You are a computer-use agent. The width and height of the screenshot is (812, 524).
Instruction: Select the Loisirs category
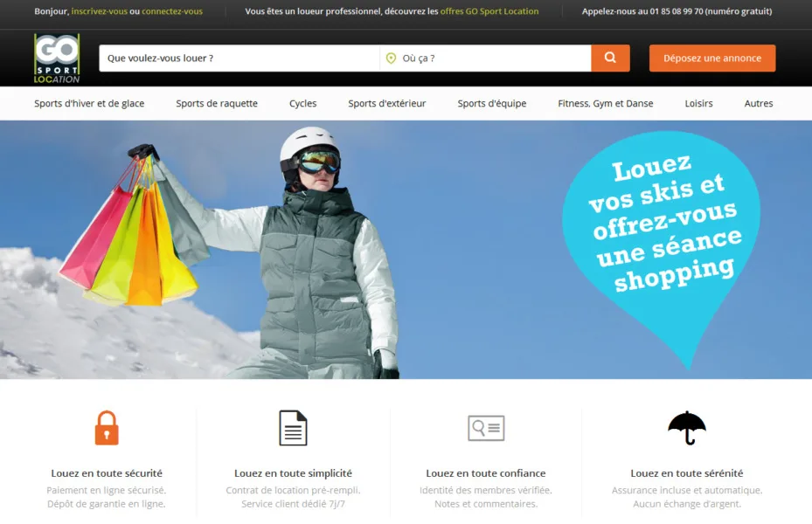coord(698,103)
